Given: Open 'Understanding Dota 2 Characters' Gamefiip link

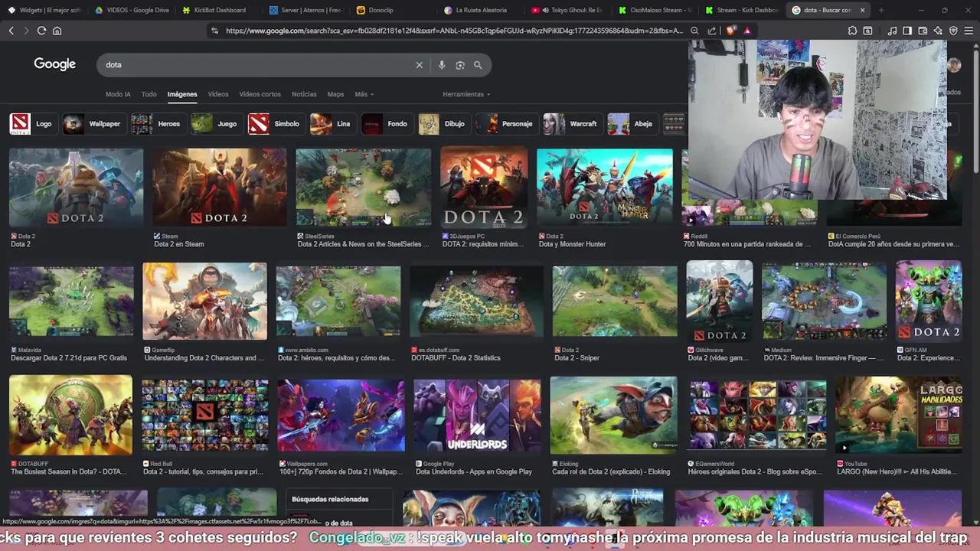Looking at the screenshot, I should [x=204, y=358].
